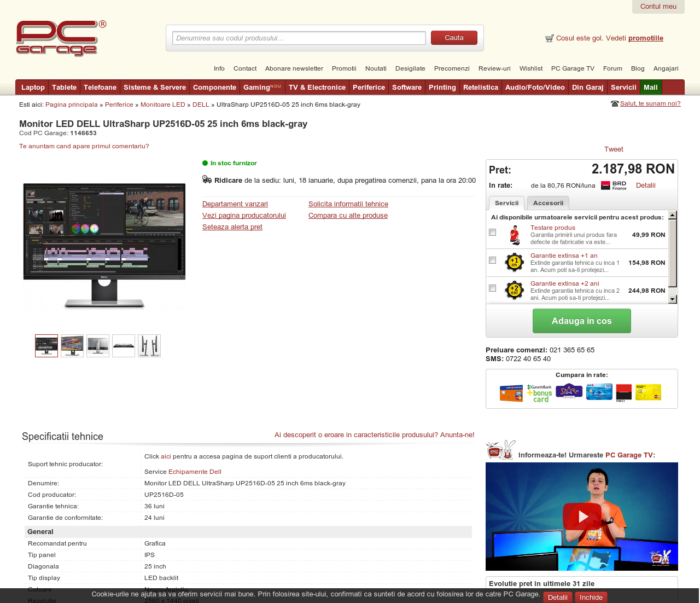Click the +2 ani warranty gear icon
Viewport: 700px width, 603px height.
pyautogui.click(x=514, y=291)
